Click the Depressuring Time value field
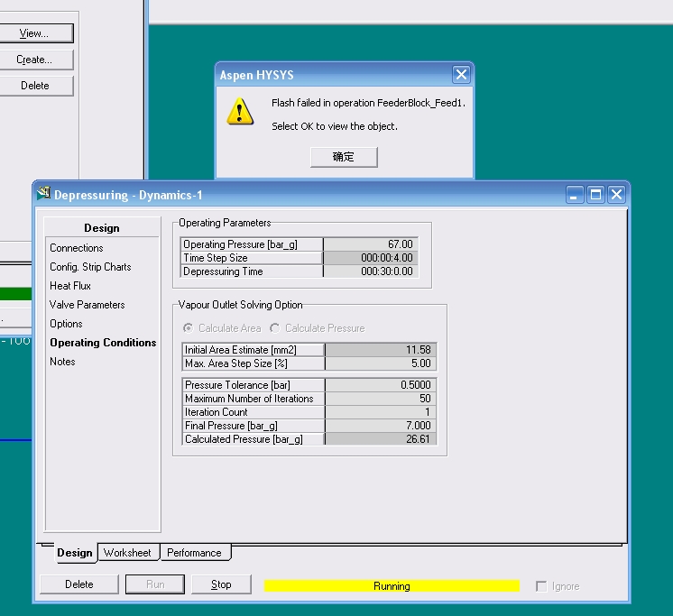The width and height of the screenshot is (673, 616). coord(372,271)
